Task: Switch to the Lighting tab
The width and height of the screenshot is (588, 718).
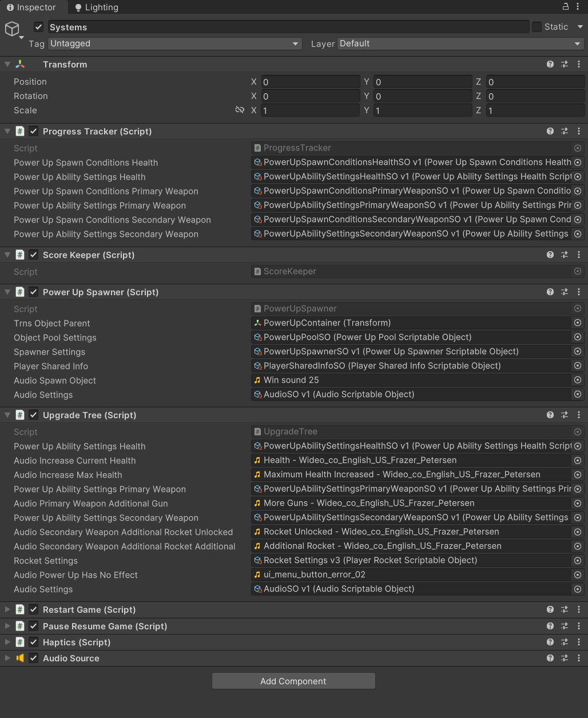Action: (96, 7)
